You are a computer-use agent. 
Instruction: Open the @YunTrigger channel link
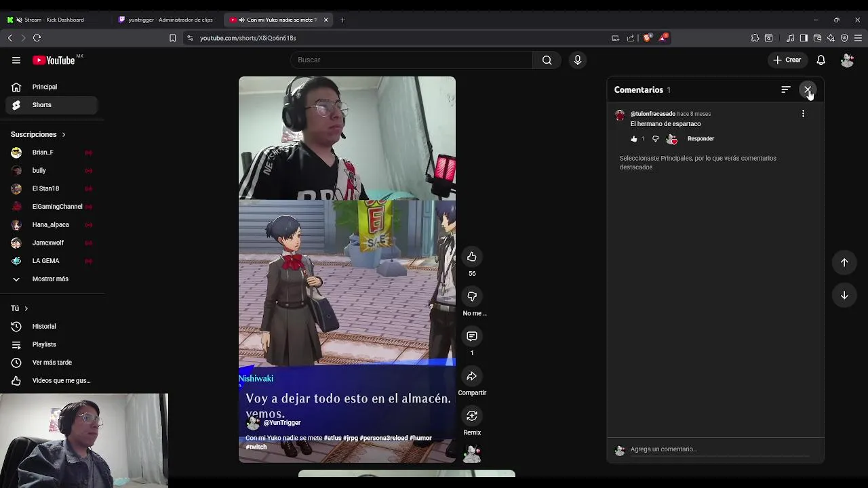(x=281, y=423)
